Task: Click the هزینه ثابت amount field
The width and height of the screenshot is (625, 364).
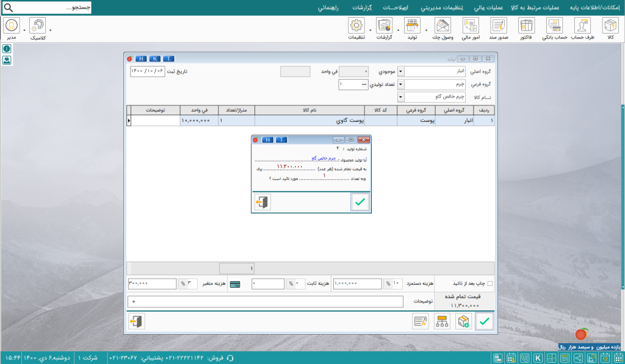Action: tap(269, 284)
